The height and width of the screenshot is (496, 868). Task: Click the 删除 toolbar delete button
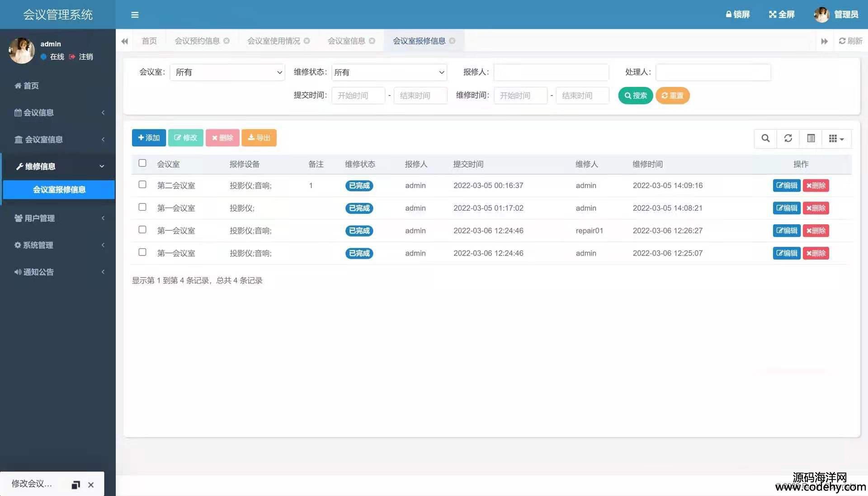[x=222, y=138]
